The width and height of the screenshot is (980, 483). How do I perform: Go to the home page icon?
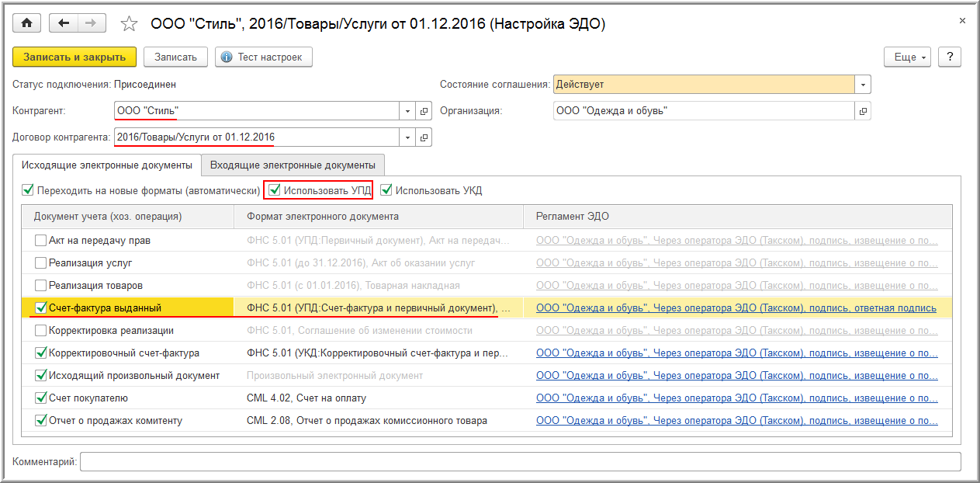pyautogui.click(x=26, y=23)
